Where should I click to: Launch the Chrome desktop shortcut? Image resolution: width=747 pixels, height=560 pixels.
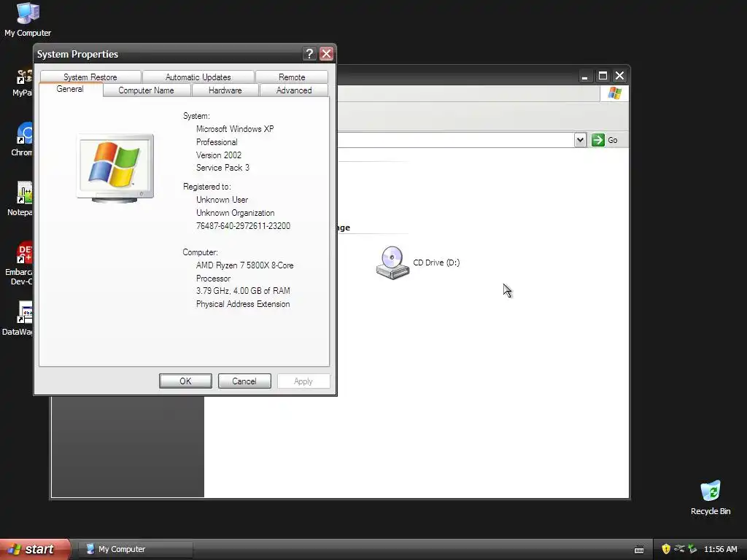23,139
